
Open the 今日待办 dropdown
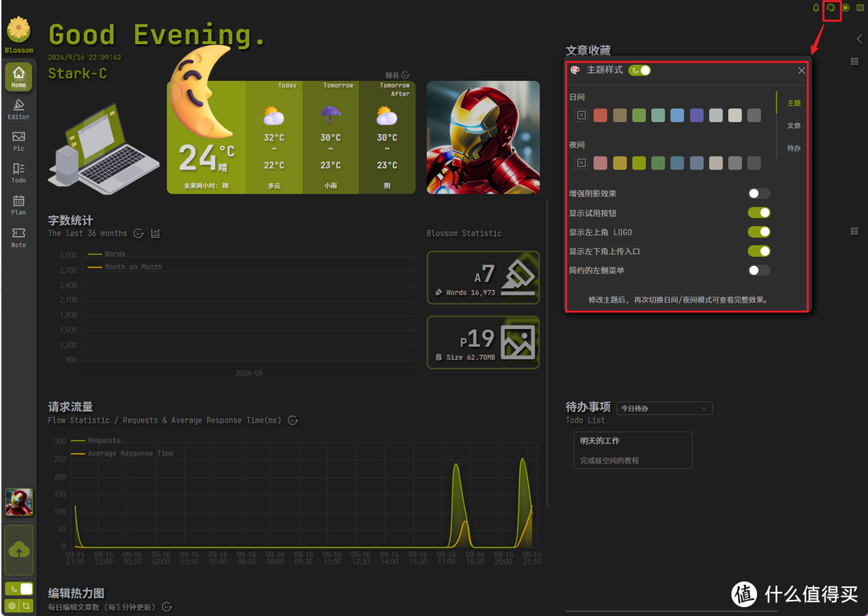coord(664,408)
